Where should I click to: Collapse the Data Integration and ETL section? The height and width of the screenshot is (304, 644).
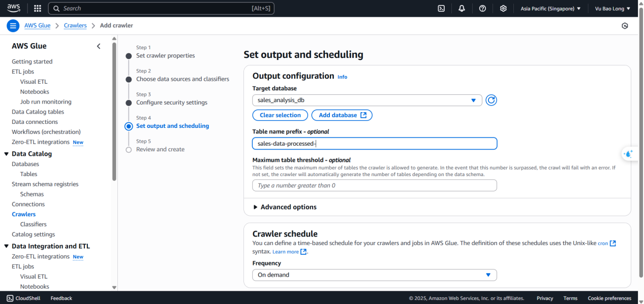coord(7,246)
